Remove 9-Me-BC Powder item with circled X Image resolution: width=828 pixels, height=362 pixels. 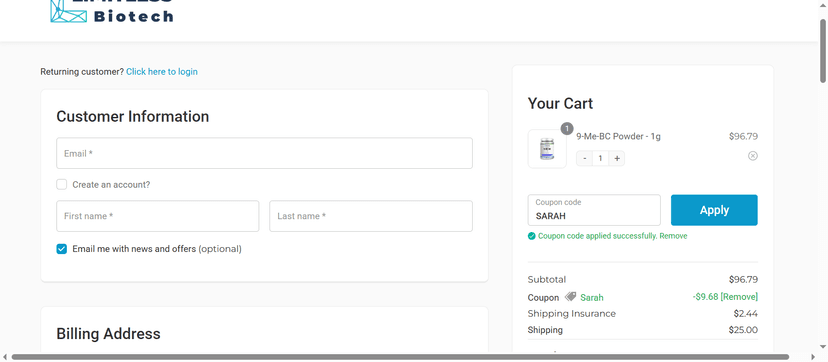point(752,156)
